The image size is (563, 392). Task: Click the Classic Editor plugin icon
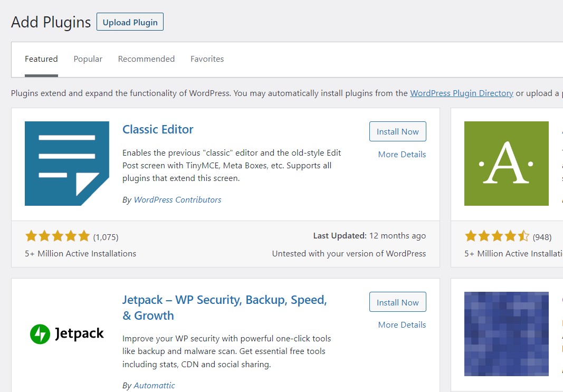67,164
